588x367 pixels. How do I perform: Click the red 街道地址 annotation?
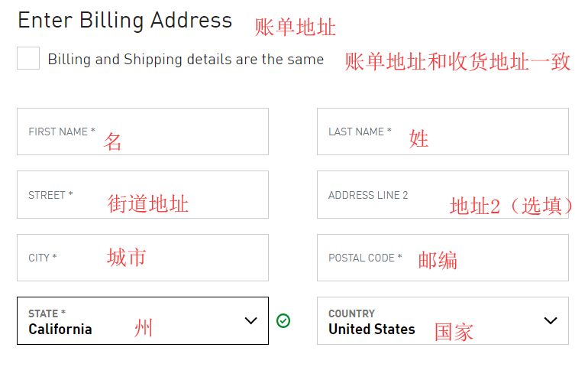(x=148, y=203)
